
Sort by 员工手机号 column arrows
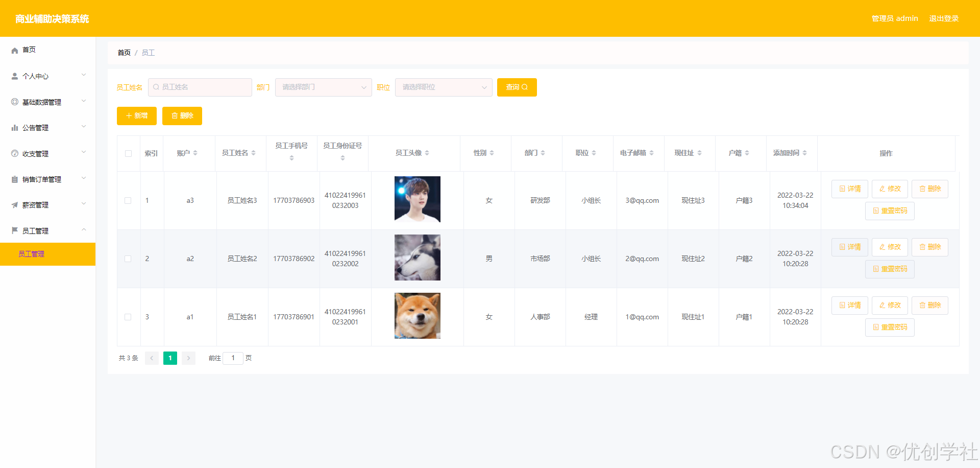(291, 158)
